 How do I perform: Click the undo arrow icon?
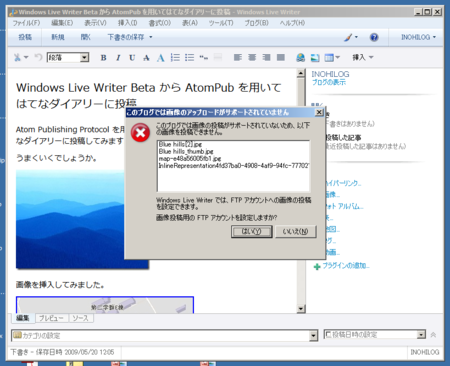click(x=38, y=57)
